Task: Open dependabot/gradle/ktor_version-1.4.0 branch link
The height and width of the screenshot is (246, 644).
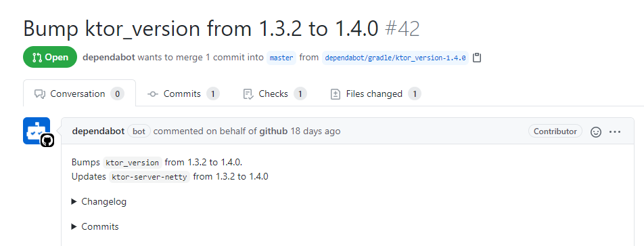Action: 395,58
